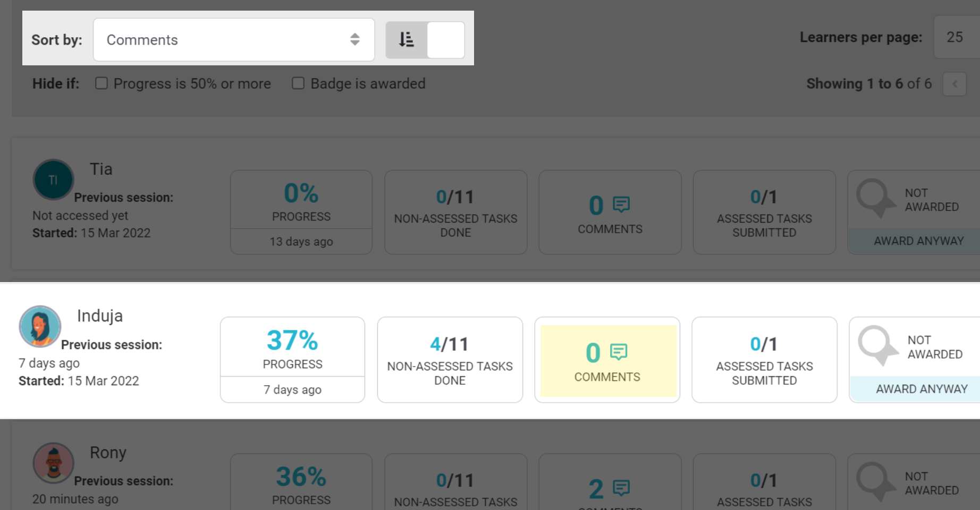This screenshot has height=510, width=980.
Task: Enable hide if progress is 50% or more
Action: [x=102, y=83]
